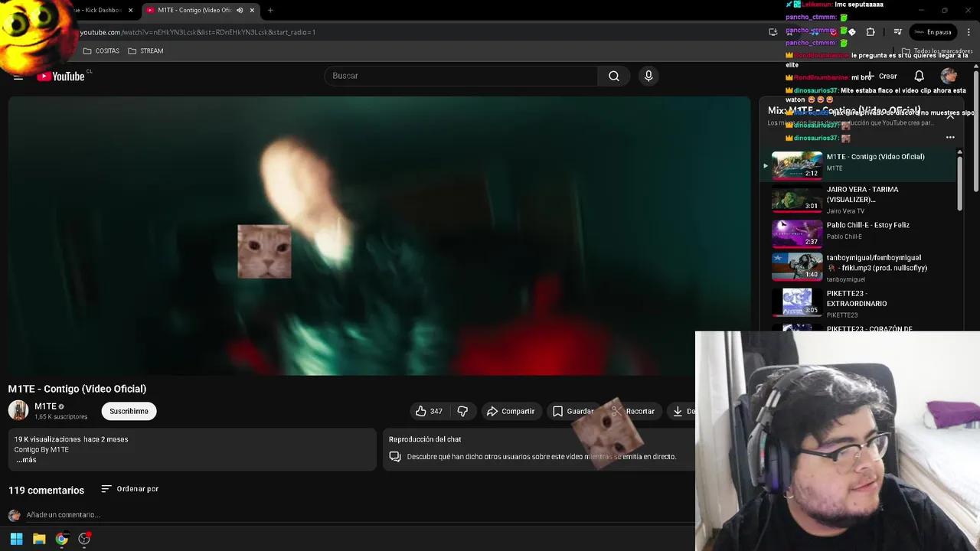Image resolution: width=980 pixels, height=551 pixels.
Task: Open M1TE channel avatar
Action: coord(18,410)
